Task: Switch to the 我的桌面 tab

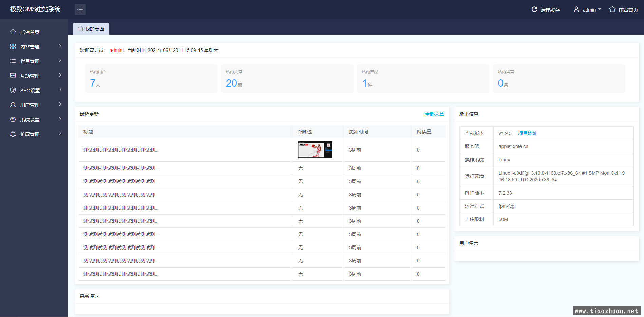Action: [91, 29]
